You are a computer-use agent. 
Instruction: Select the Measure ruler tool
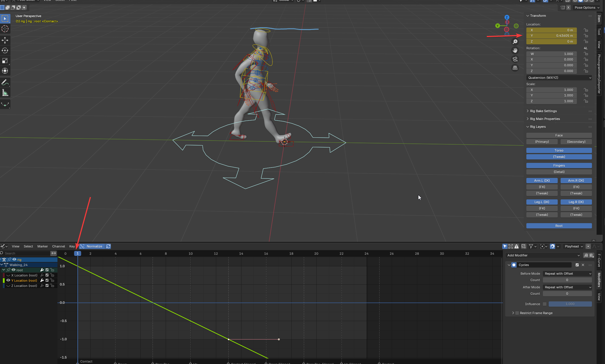point(5,93)
